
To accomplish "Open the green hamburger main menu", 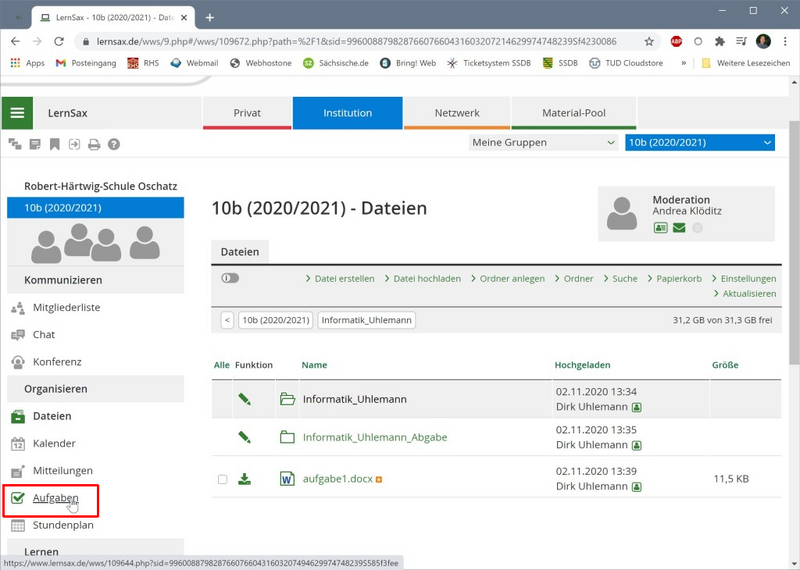I will pyautogui.click(x=17, y=113).
